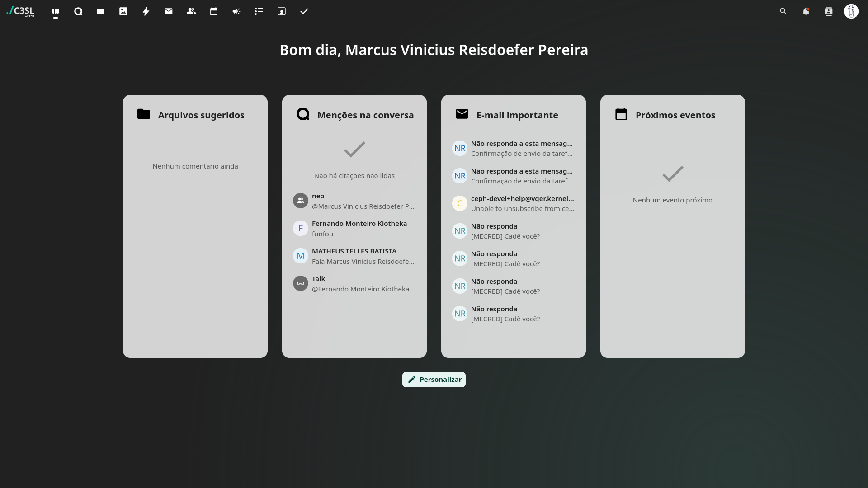
Task: Open the Photos app icon
Action: (123, 11)
